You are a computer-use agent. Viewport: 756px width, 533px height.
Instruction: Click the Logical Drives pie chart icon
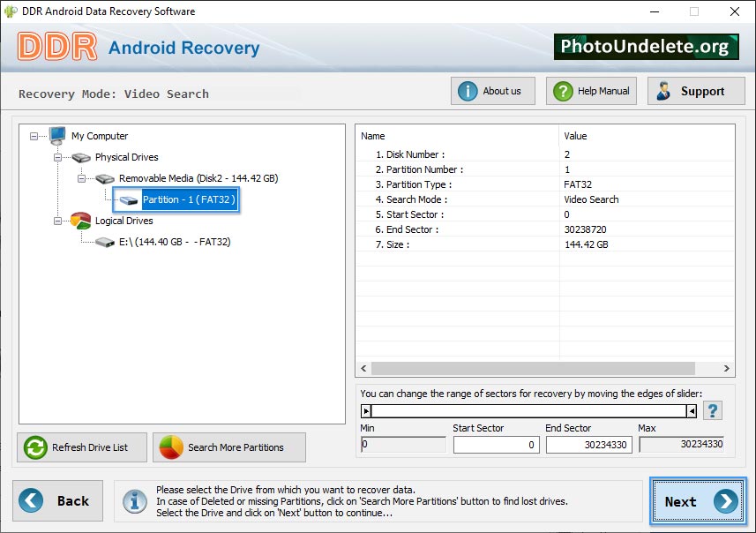coord(80,221)
